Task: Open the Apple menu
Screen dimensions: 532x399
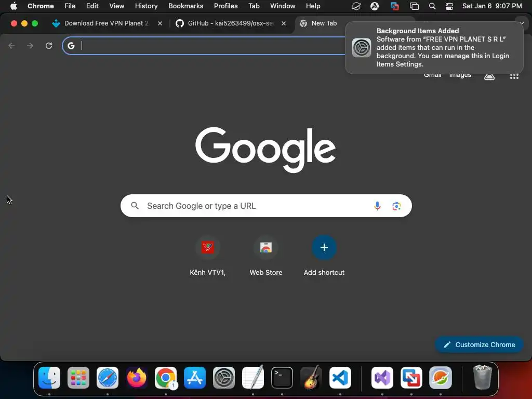Action: [x=14, y=6]
